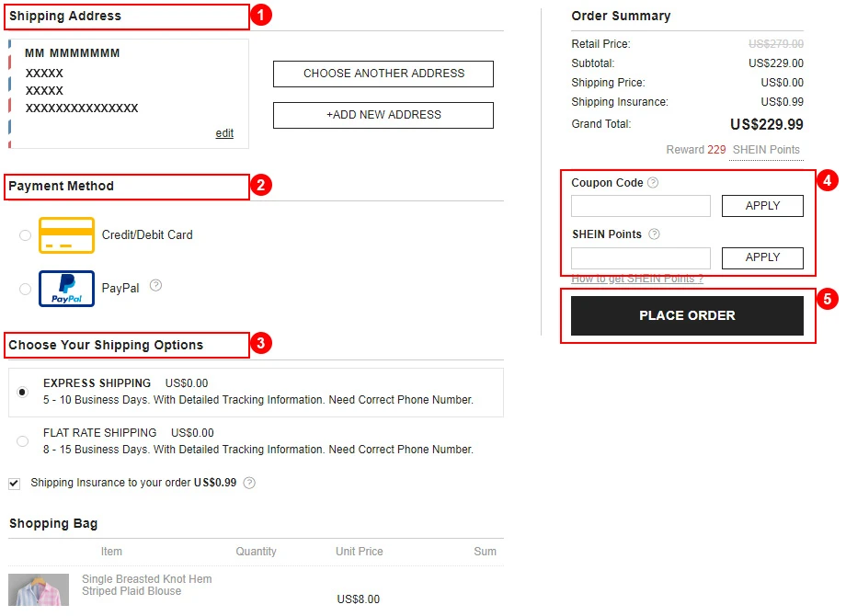
Task: Click inside the Coupon Code input field
Action: click(640, 205)
